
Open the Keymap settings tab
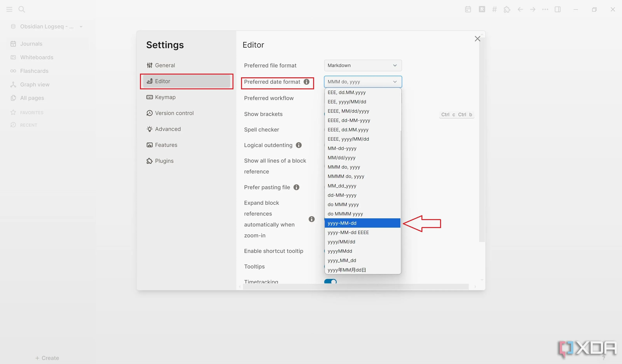point(187,97)
